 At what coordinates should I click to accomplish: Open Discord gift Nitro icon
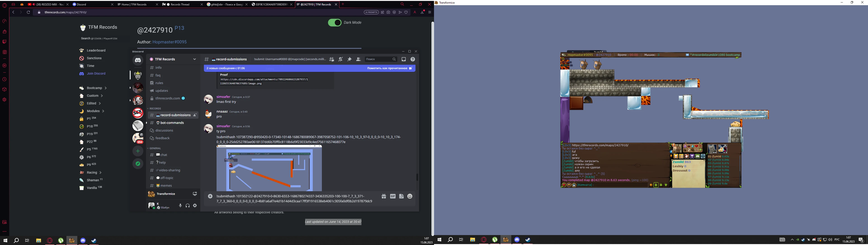coord(384,196)
